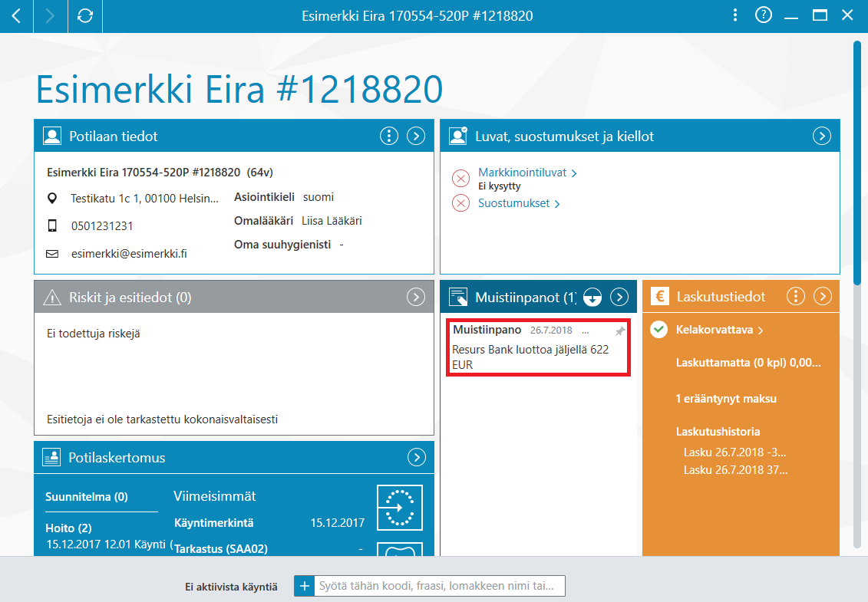Expand Luvat, suostumukset ja kiellot arrow

coord(822,136)
